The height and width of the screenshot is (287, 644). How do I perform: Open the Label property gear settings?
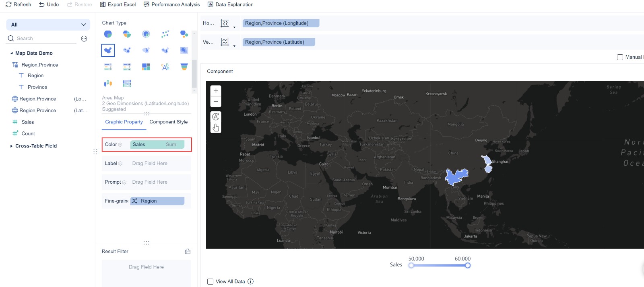coord(120,164)
